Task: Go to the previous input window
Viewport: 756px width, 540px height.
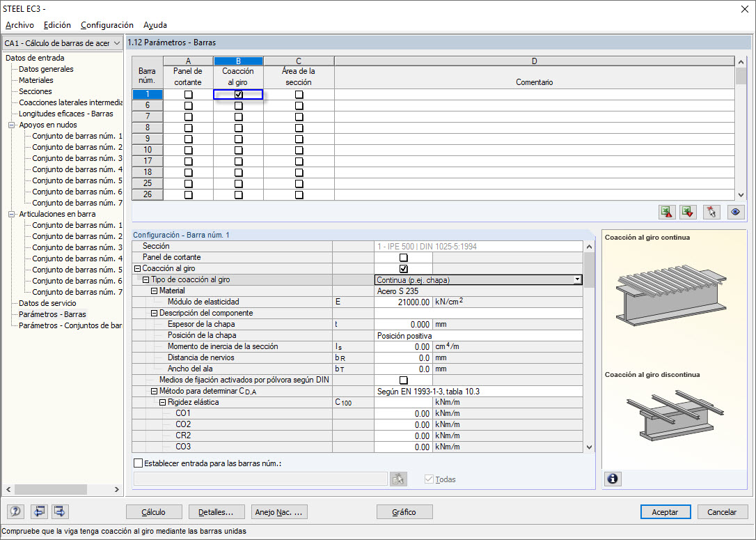Action: click(x=39, y=511)
